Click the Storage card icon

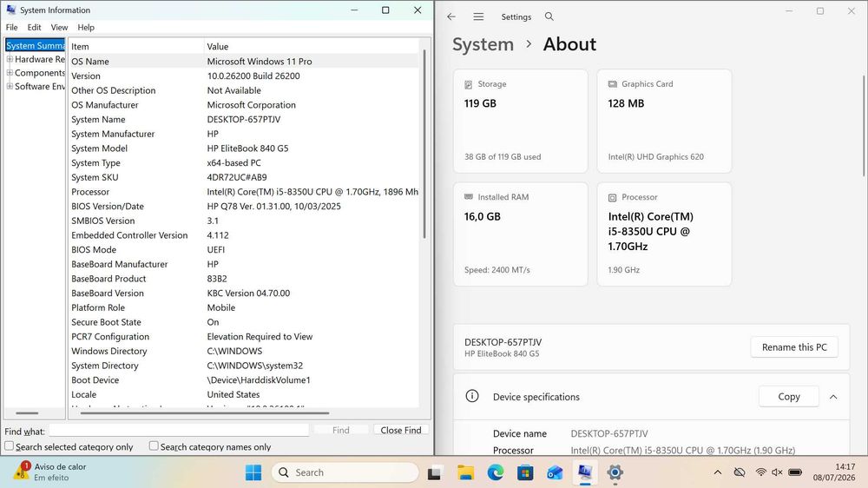tap(469, 84)
